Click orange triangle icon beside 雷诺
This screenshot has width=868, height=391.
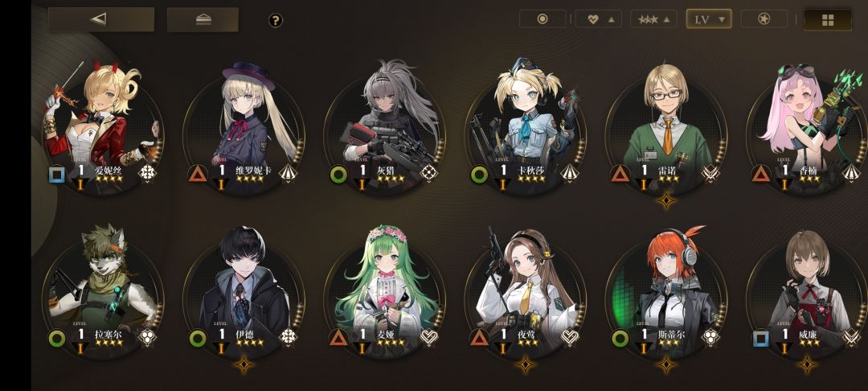coord(620,174)
